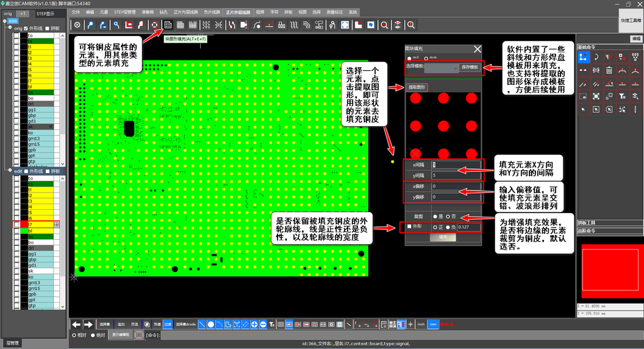Click the magnifier search icon in top toolbar

click(x=384, y=25)
